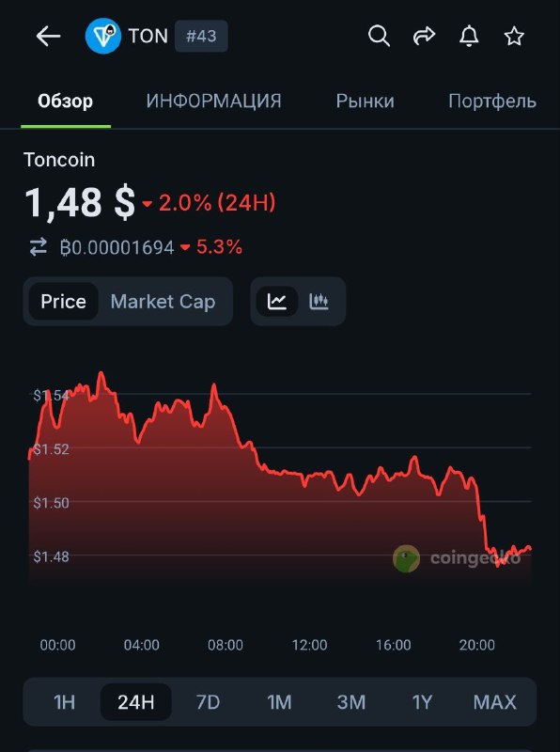
Task: Click the BTC exchange swap icon
Action: pyautogui.click(x=36, y=246)
